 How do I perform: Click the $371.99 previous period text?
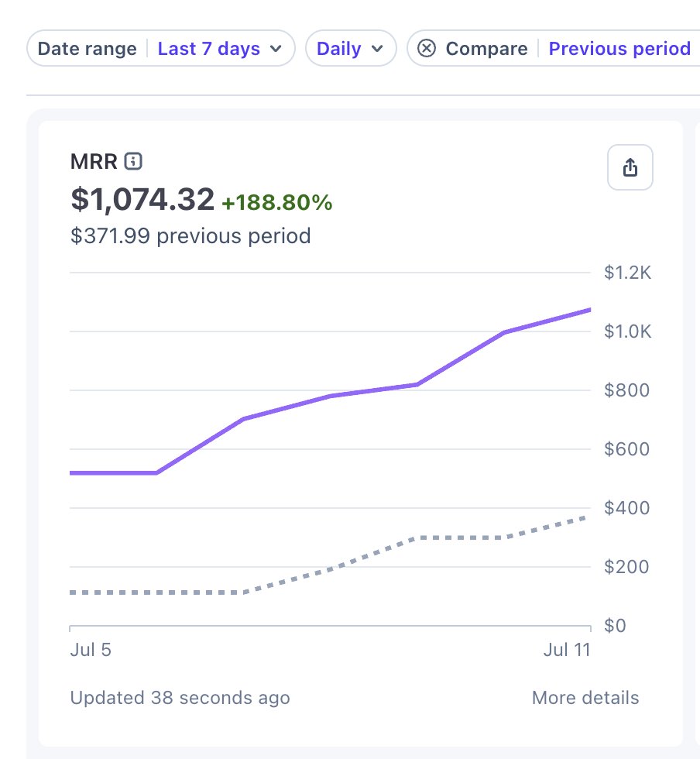190,236
